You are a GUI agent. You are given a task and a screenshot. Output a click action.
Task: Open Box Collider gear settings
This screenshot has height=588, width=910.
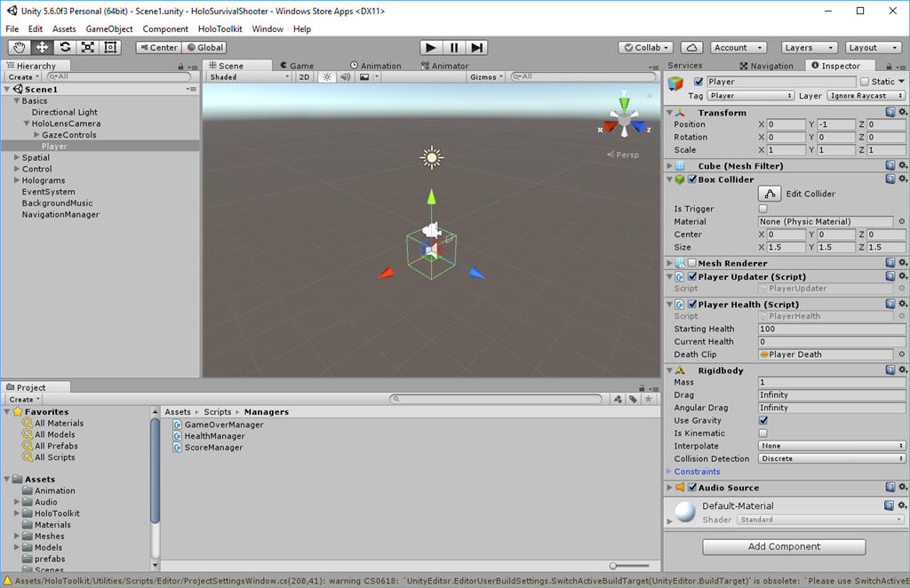click(903, 179)
